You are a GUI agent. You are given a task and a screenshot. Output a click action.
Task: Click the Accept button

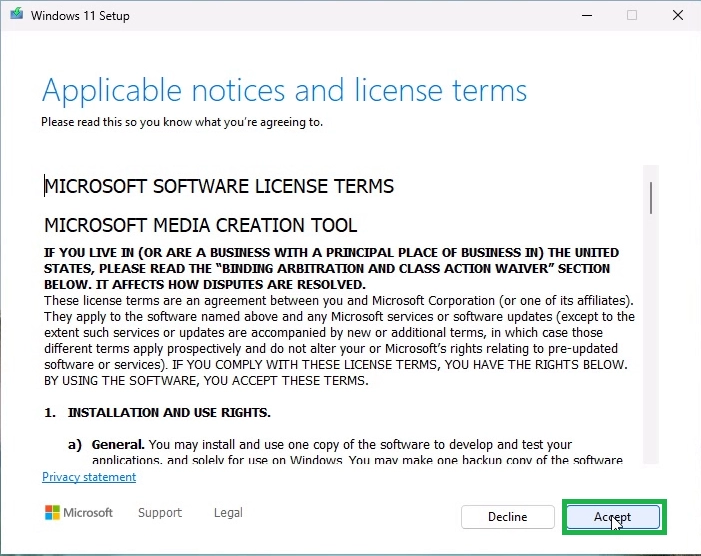pyautogui.click(x=613, y=517)
